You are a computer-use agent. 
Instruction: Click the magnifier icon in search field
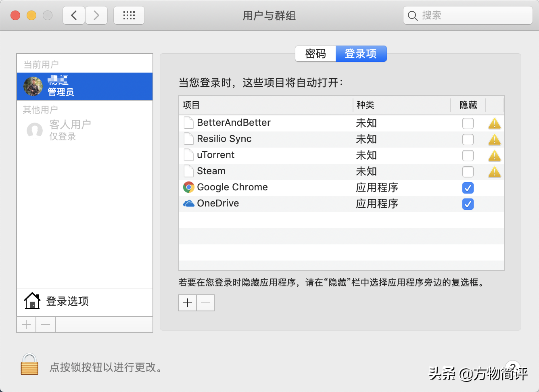412,16
